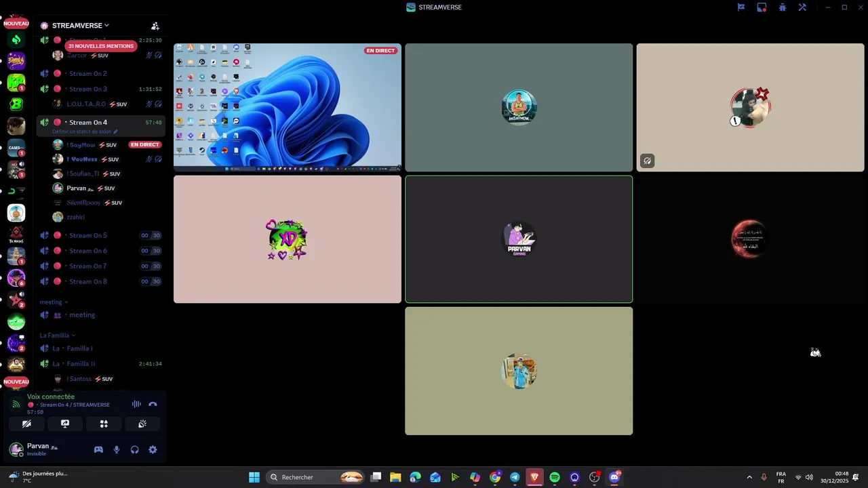
Task: Click the video-off icon on beige tile
Action: click(648, 161)
